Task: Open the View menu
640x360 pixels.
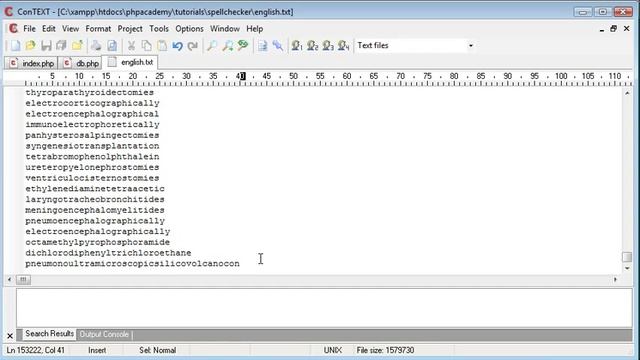Action: click(x=71, y=29)
